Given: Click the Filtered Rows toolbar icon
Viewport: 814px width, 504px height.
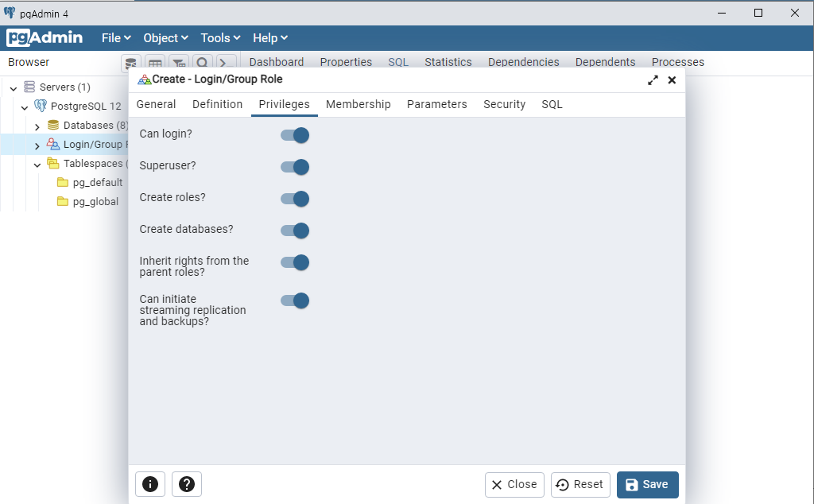Looking at the screenshot, I should [x=179, y=64].
